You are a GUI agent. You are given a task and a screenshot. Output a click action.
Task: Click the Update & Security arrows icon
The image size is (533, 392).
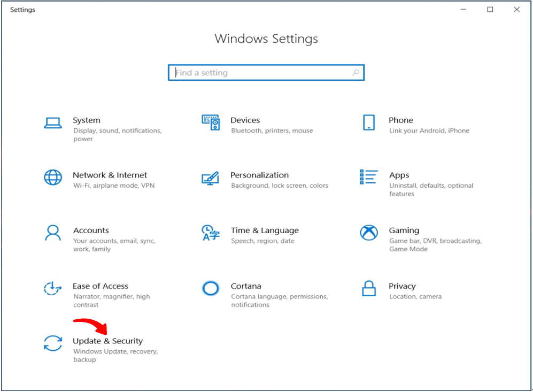click(x=53, y=344)
